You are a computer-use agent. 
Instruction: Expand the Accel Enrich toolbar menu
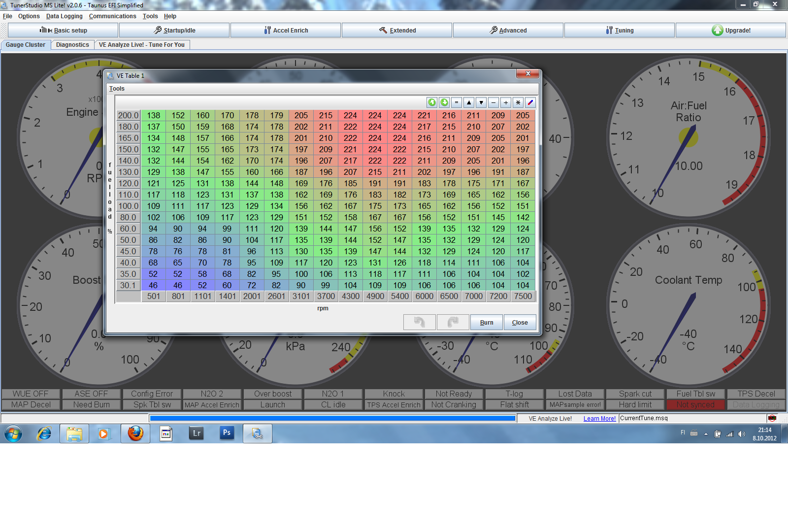(x=286, y=31)
